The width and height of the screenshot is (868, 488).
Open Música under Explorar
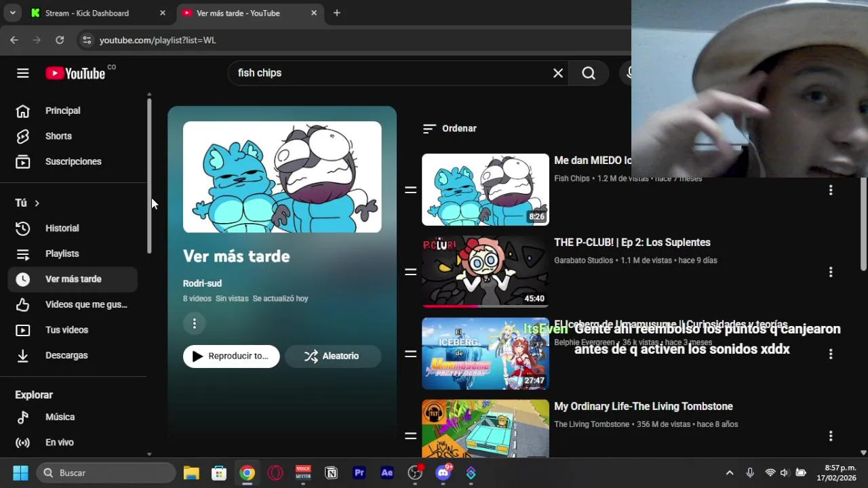73,417
